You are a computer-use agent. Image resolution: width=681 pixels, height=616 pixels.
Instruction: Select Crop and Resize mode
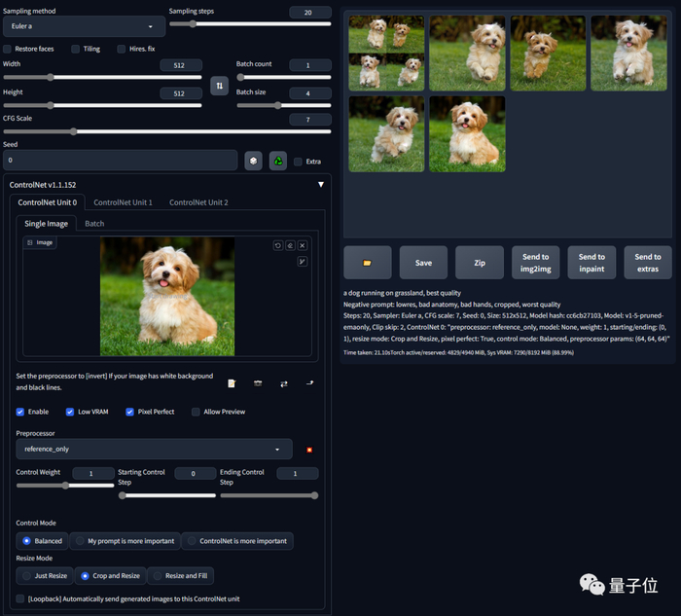(x=110, y=575)
